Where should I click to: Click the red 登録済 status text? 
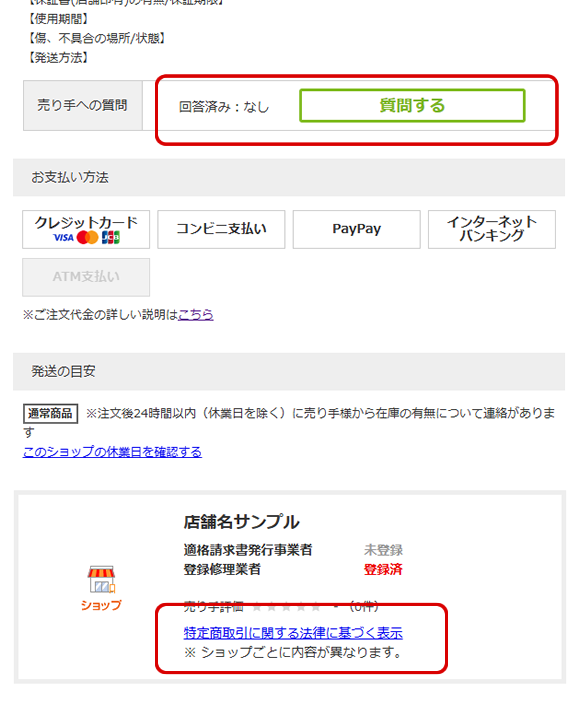(x=383, y=569)
